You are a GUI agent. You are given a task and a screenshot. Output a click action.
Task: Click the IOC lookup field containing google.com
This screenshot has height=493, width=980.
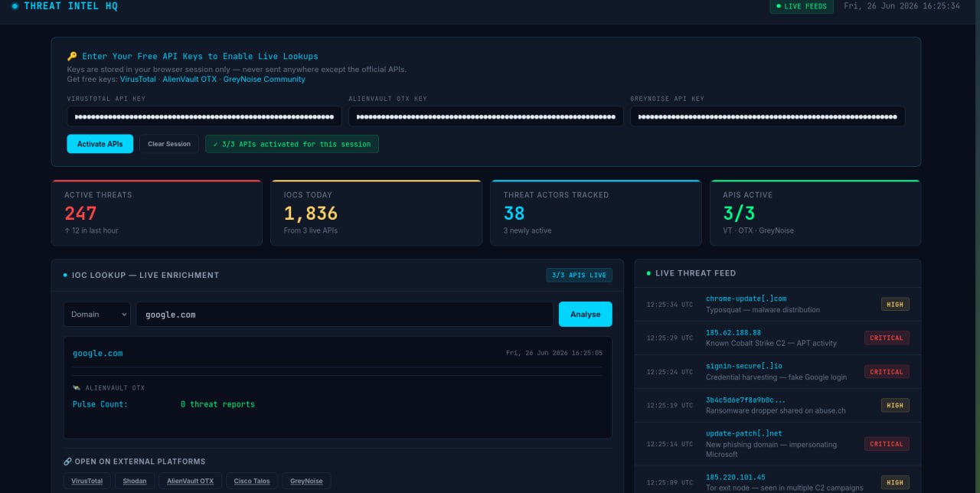pyautogui.click(x=345, y=315)
